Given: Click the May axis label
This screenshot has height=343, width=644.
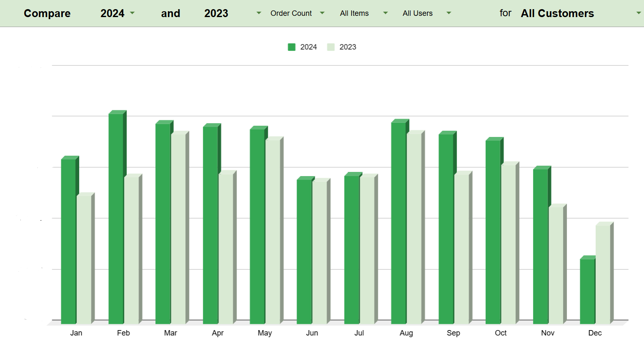Looking at the screenshot, I should tap(265, 333).
